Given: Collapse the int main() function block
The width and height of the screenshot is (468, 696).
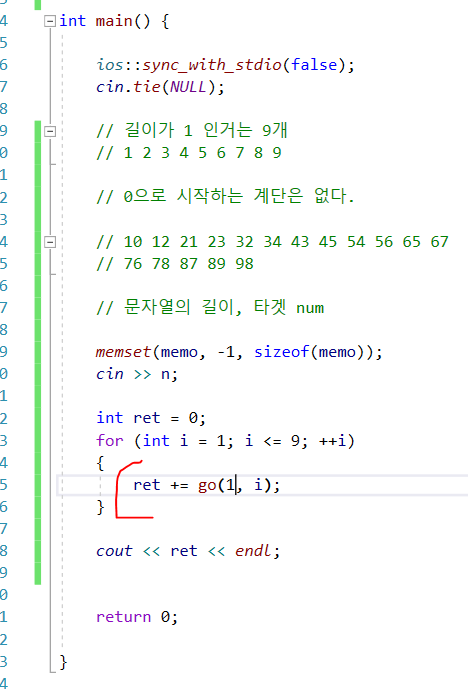Looking at the screenshot, I should point(50,21).
